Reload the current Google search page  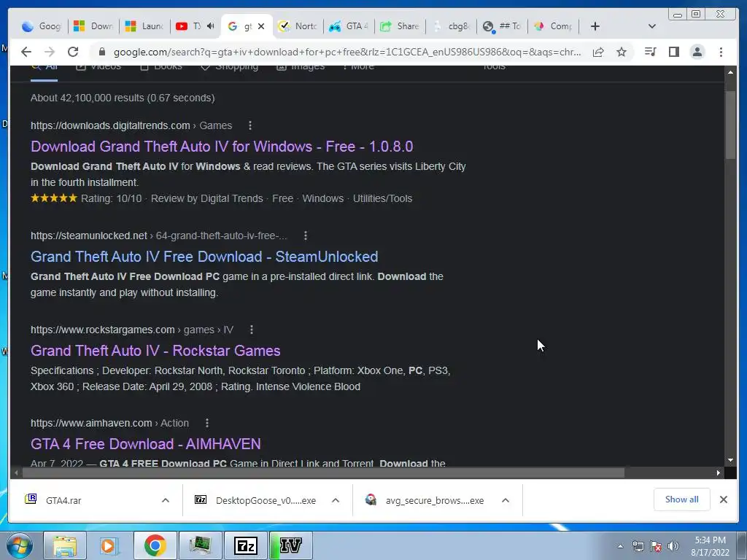[x=73, y=52]
